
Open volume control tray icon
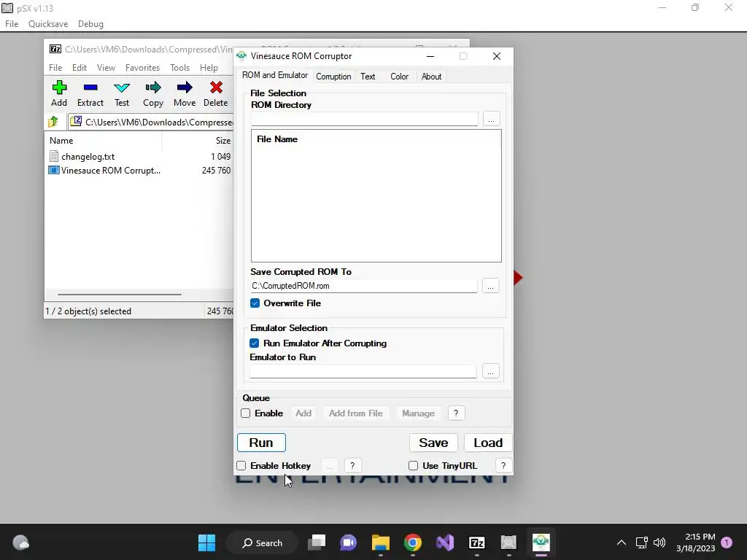click(x=659, y=542)
